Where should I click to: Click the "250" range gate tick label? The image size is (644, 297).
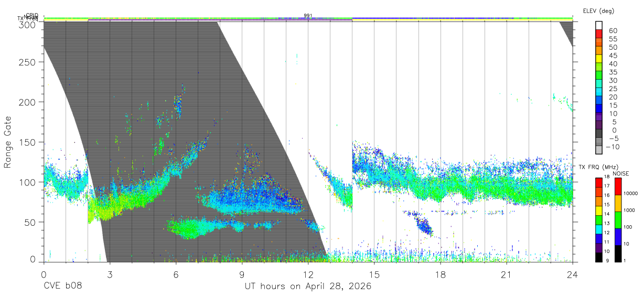pyautogui.click(x=28, y=62)
